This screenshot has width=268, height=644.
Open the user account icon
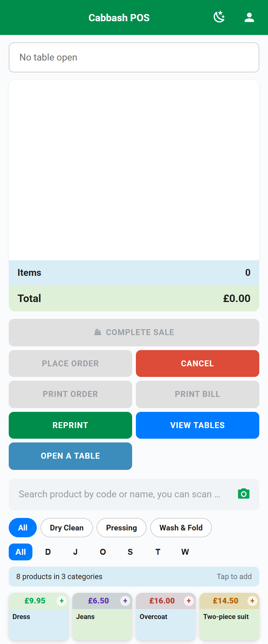click(249, 17)
